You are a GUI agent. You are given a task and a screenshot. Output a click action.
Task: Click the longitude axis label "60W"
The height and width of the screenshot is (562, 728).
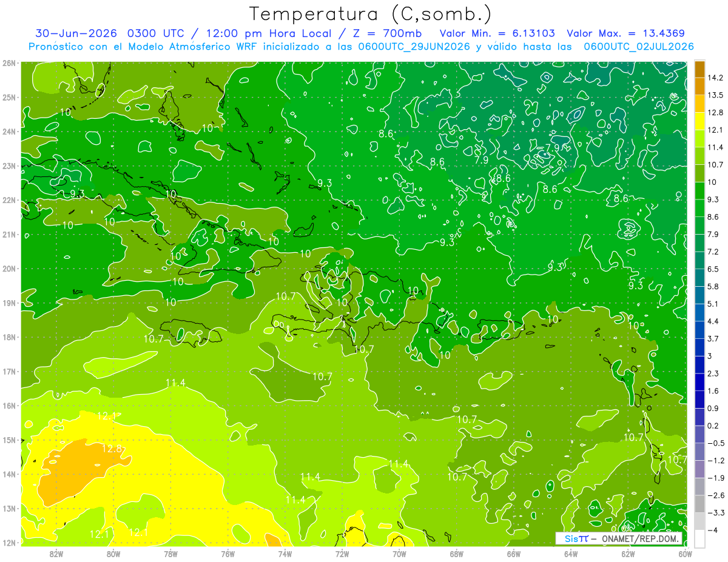pyautogui.click(x=684, y=554)
